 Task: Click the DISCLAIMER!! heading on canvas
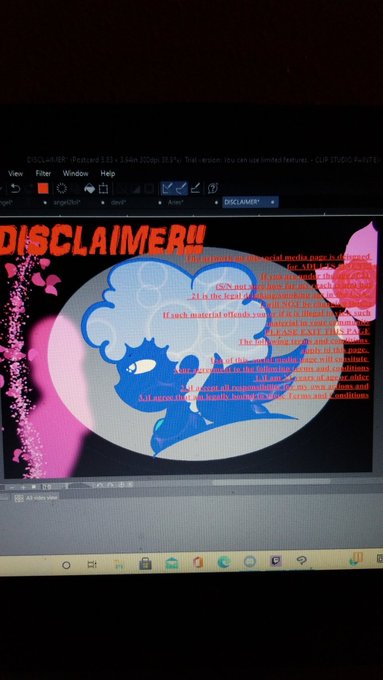coord(103,240)
